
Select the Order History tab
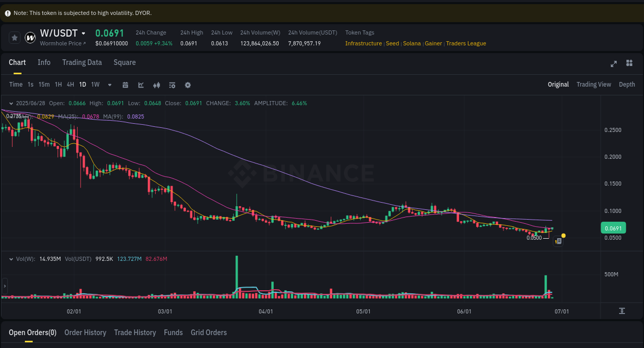point(85,333)
